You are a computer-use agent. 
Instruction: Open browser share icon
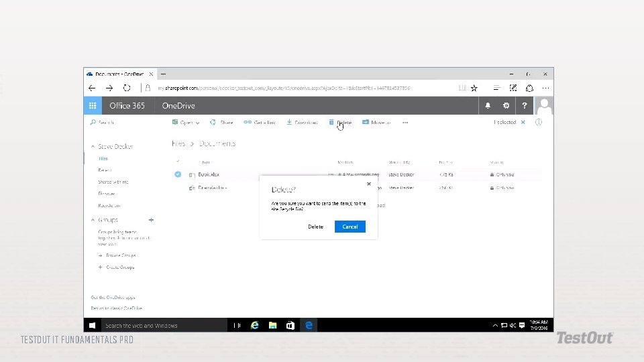pyautogui.click(x=529, y=88)
